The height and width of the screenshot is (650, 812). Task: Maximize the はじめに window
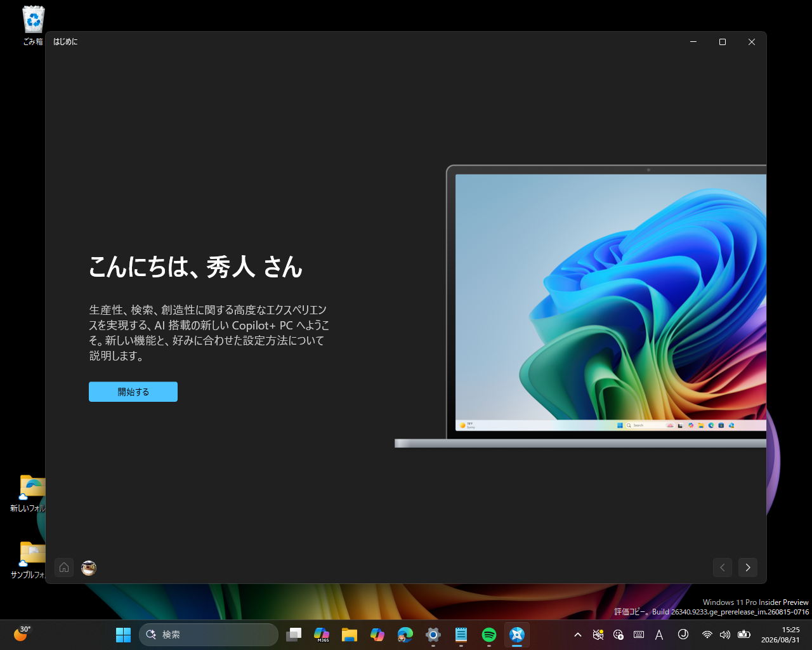pyautogui.click(x=723, y=42)
